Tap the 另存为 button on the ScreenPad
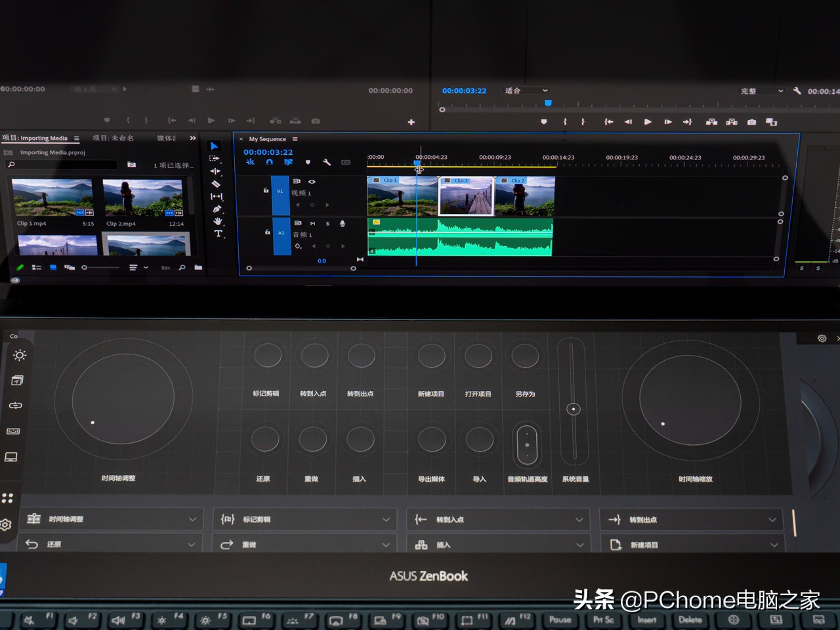The width and height of the screenshot is (840, 630). (x=525, y=356)
